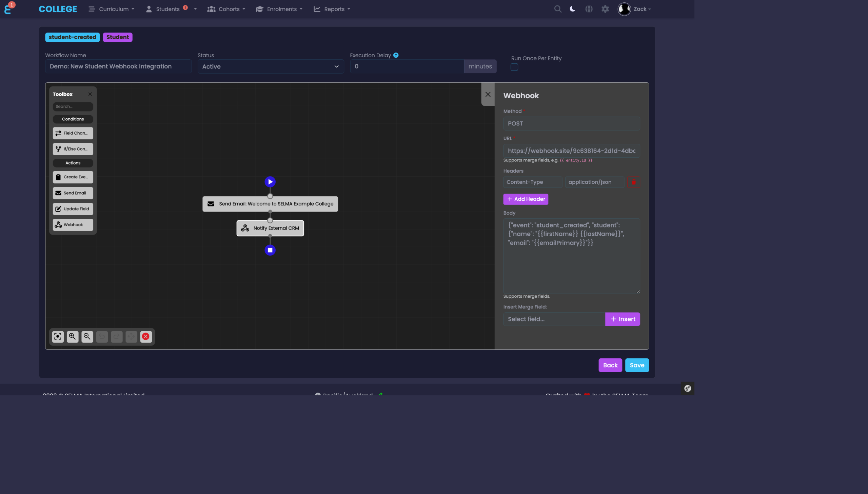Viewport: 868px width, 494px height.
Task: Open the Select field merge field dropdown
Action: [553, 319]
